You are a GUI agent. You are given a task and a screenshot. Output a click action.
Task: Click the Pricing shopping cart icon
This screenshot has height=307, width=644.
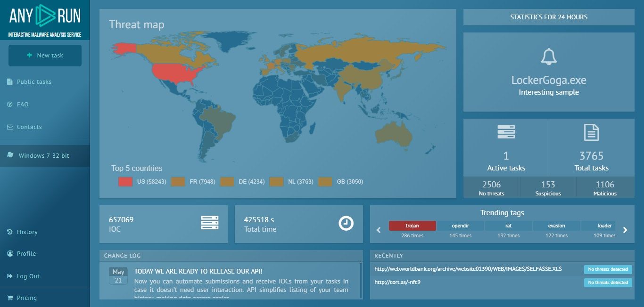tap(10, 298)
